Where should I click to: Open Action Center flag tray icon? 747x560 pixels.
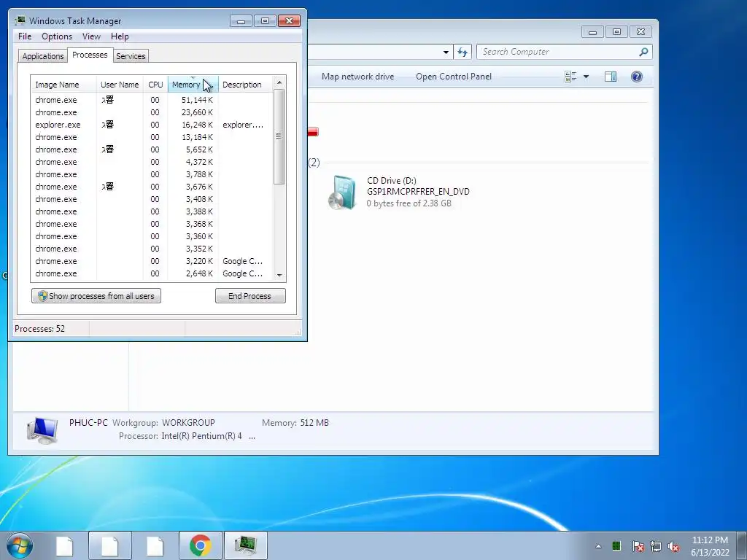(x=638, y=546)
